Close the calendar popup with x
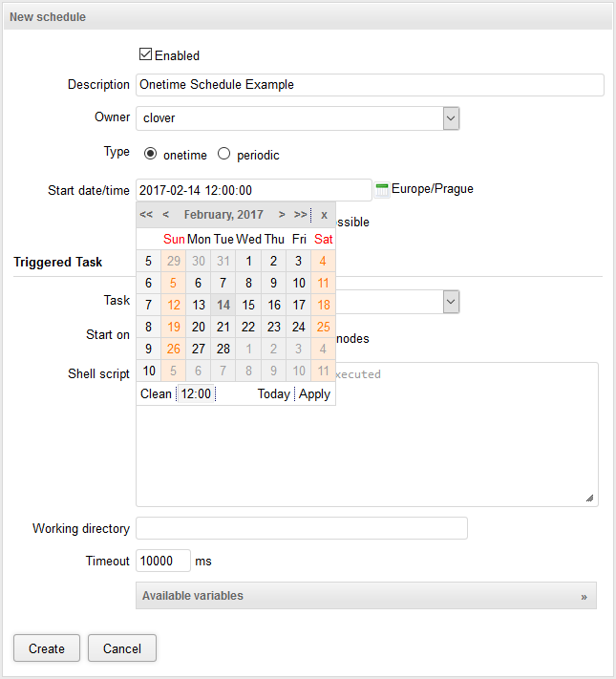 tap(324, 215)
